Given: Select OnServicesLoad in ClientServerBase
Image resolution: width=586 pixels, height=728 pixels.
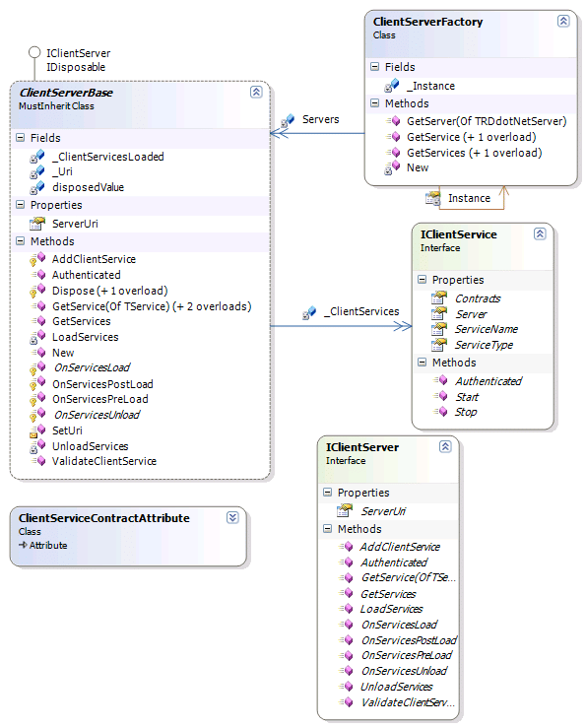Looking at the screenshot, I should (x=92, y=367).
